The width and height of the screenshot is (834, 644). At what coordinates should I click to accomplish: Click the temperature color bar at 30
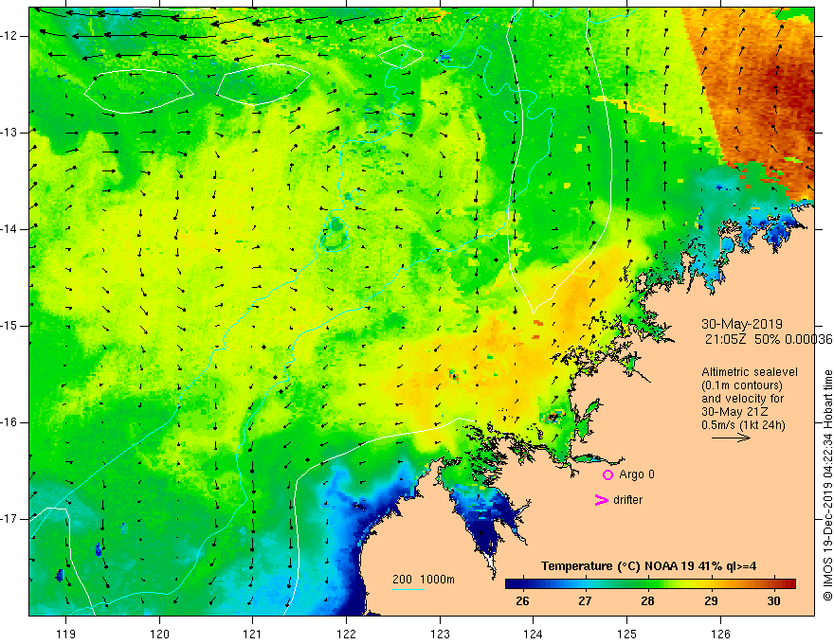pos(774,583)
